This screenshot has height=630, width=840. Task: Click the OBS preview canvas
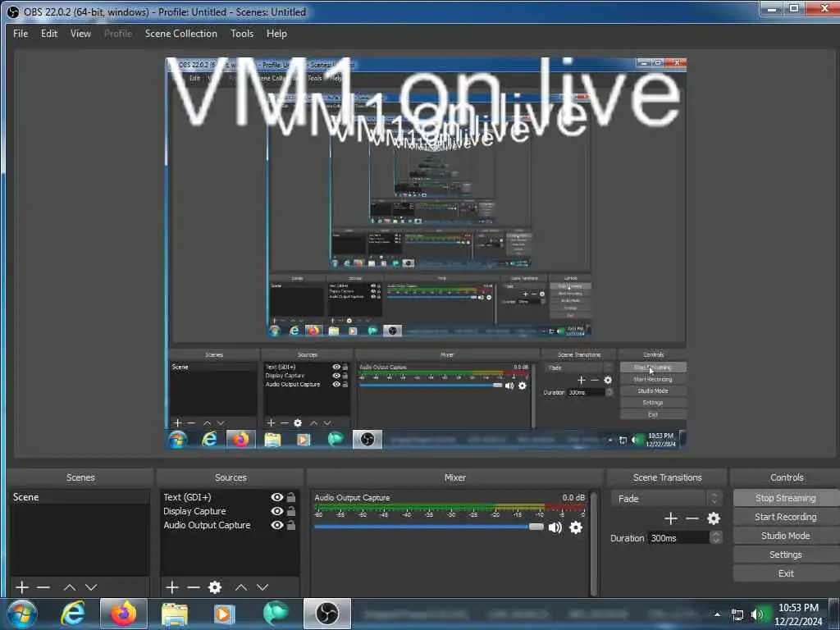(426, 253)
